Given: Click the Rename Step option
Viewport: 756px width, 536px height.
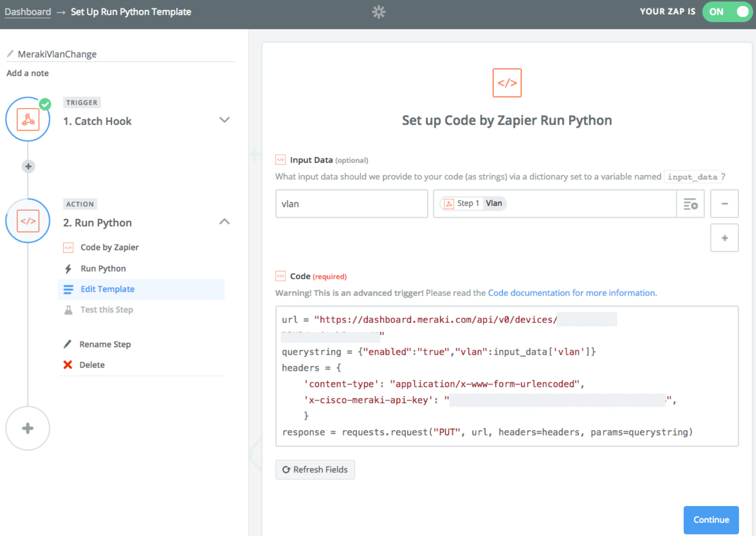Looking at the screenshot, I should tap(105, 344).
